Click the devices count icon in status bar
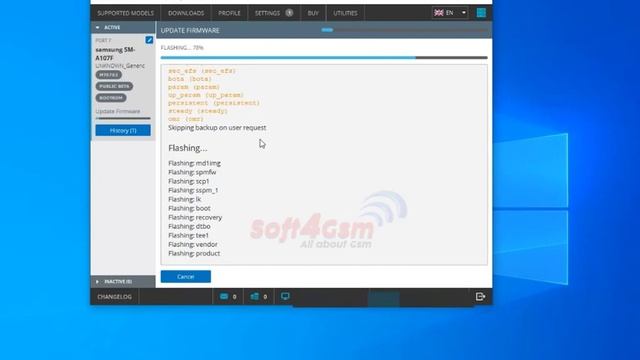640x360 pixels. [x=255, y=296]
